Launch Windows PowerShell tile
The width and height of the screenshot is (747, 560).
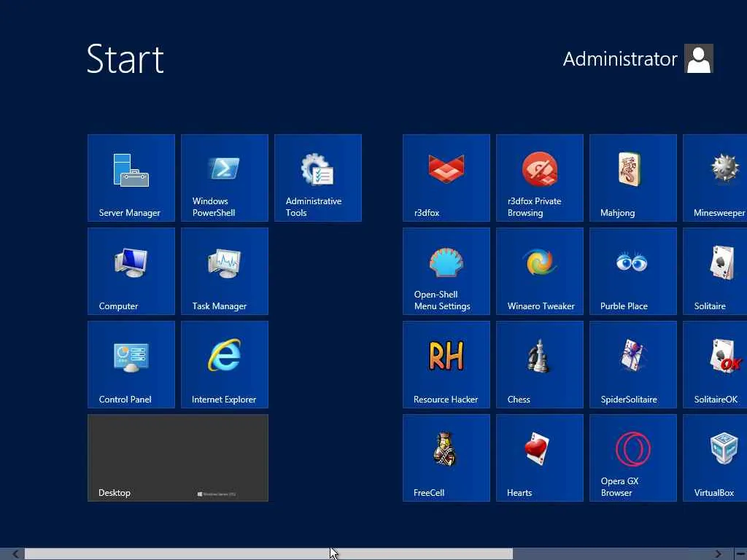tap(225, 178)
